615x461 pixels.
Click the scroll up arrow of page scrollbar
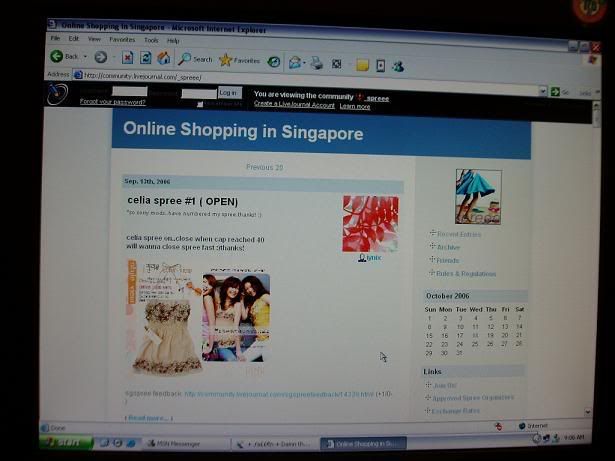597,106
